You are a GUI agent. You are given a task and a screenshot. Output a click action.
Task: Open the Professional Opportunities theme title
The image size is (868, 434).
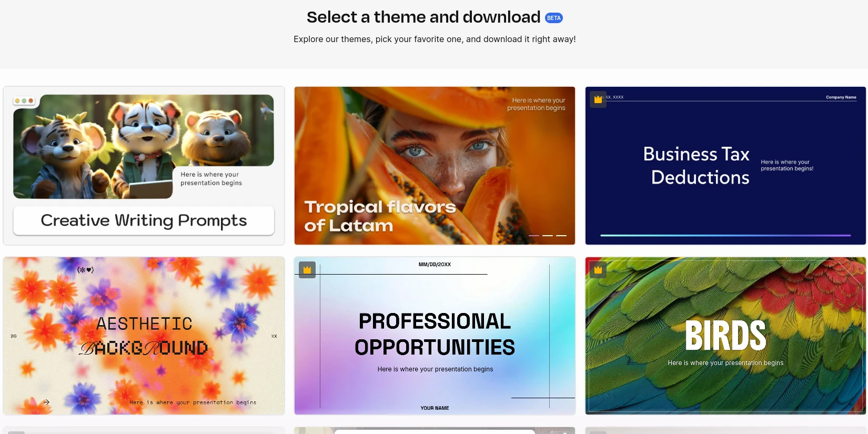pyautogui.click(x=435, y=334)
